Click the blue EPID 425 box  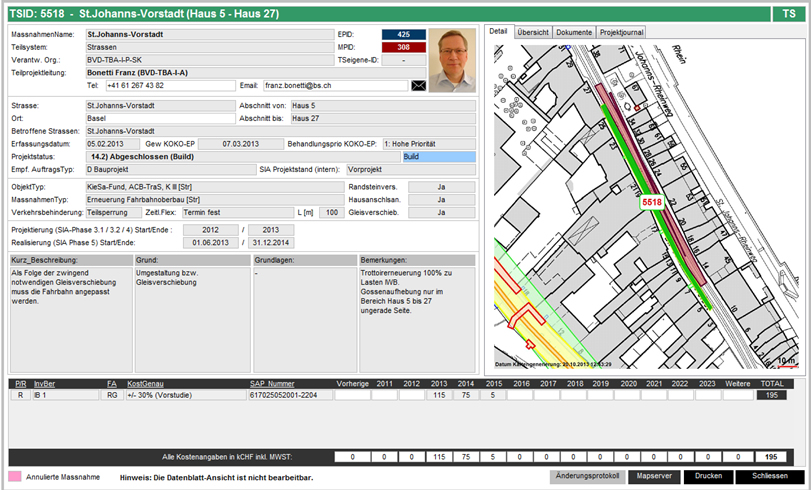tap(404, 34)
